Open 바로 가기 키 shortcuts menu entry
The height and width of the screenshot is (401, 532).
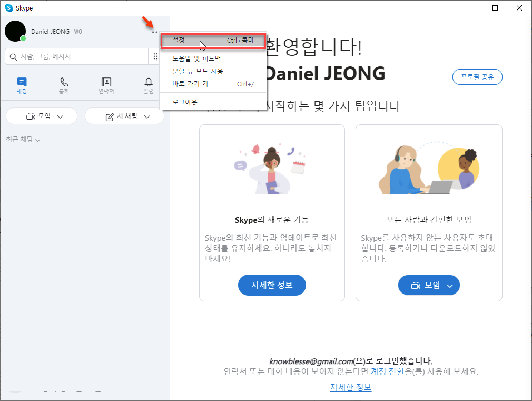click(213, 84)
